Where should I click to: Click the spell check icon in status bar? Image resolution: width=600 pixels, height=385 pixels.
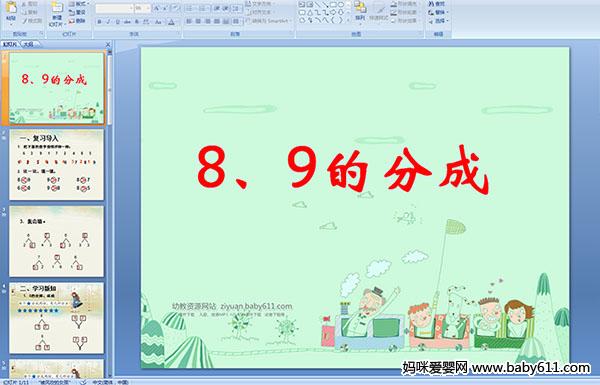83,382
